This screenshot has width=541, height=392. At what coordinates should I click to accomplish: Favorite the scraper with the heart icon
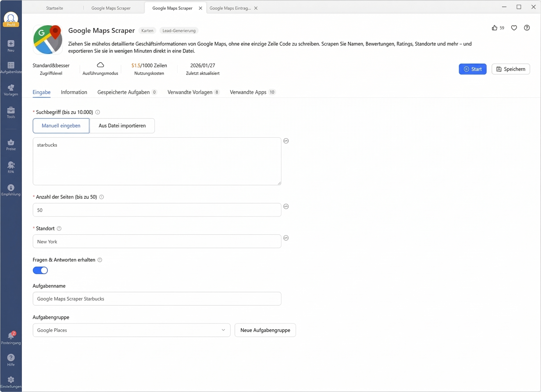point(514,28)
